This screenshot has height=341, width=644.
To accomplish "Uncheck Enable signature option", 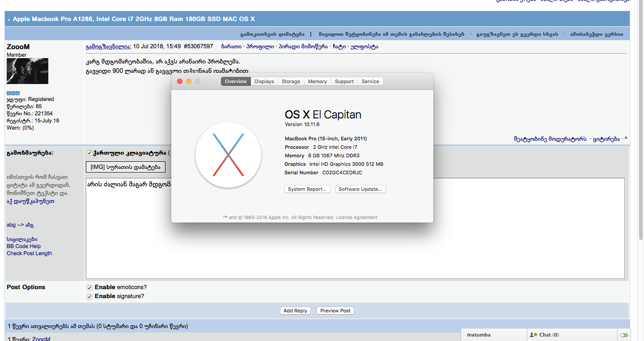I will (89, 296).
